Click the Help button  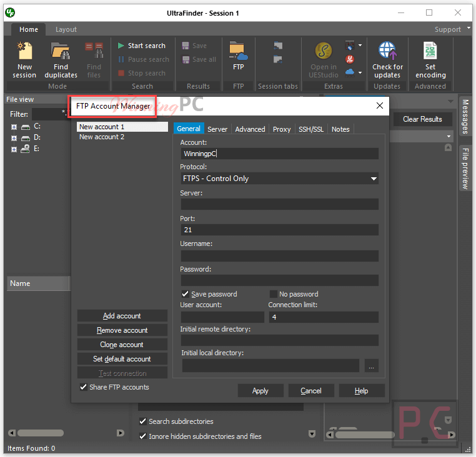click(362, 391)
